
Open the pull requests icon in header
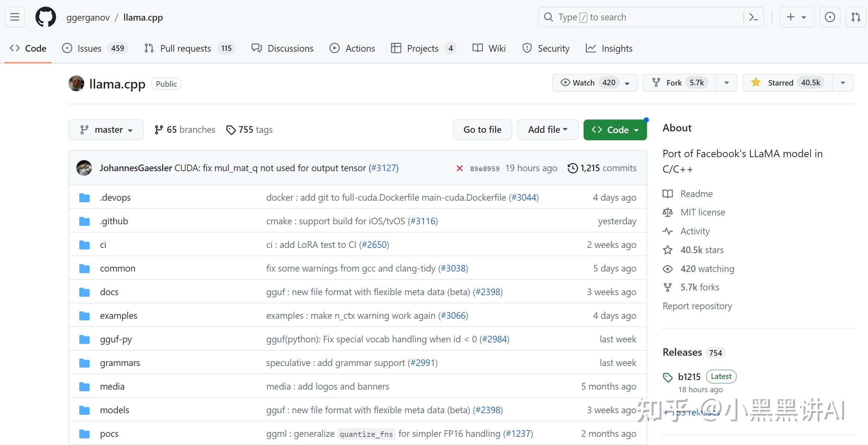click(855, 17)
